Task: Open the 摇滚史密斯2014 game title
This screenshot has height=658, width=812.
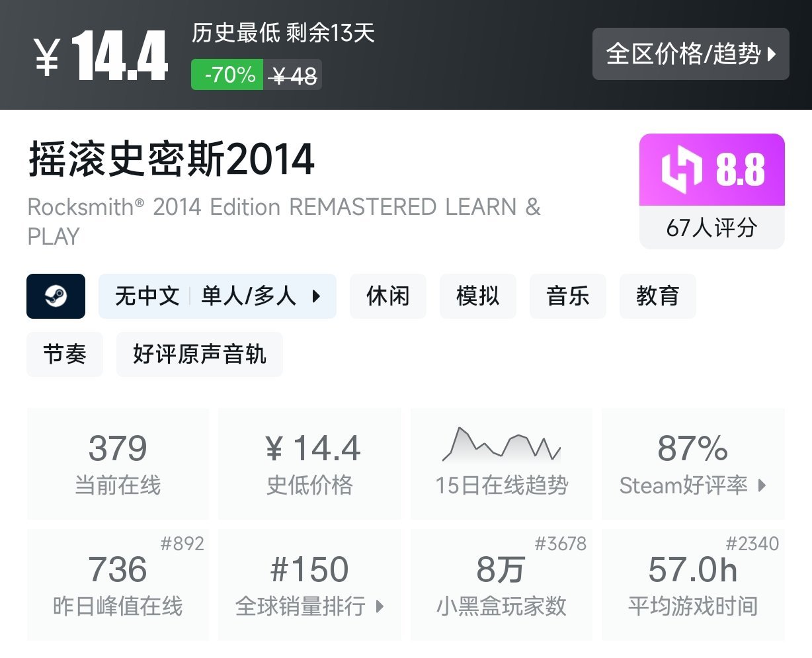Action: click(x=171, y=159)
